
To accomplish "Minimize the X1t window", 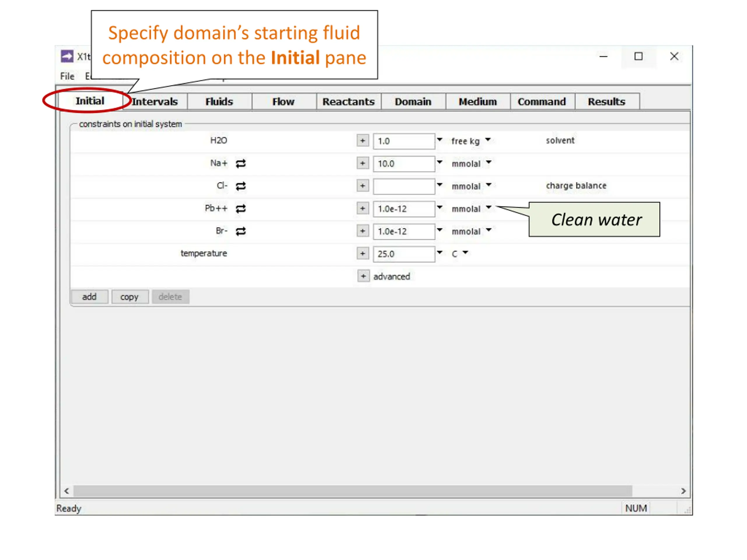I will pos(603,57).
